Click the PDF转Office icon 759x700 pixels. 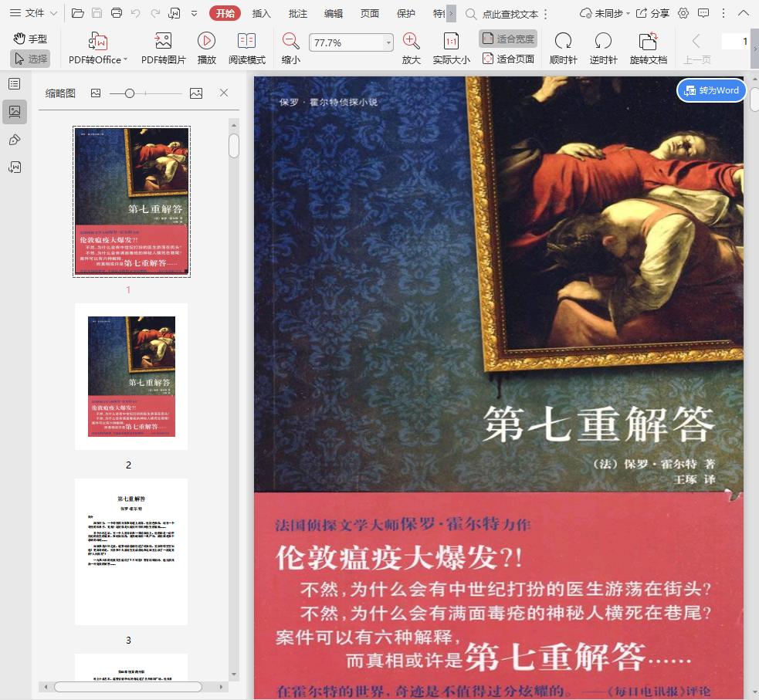pyautogui.click(x=98, y=41)
